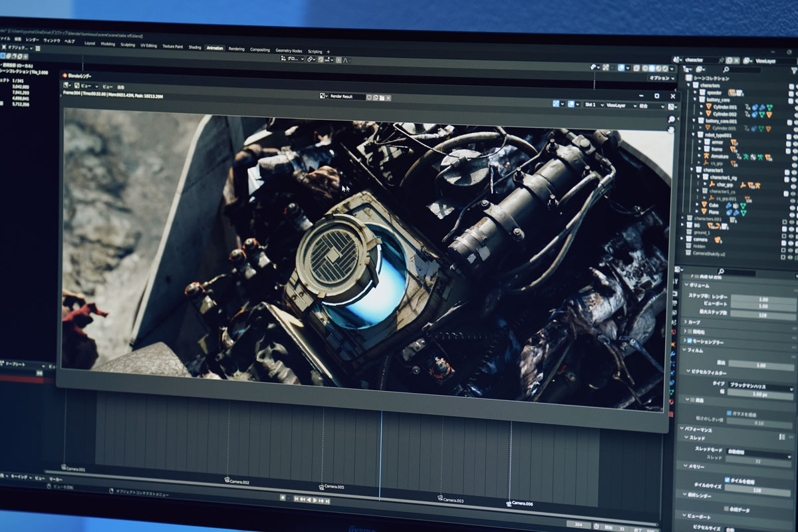798x532 pixels.
Task: Toggle the transparent glass checkbox under Film
Action: 729,413
